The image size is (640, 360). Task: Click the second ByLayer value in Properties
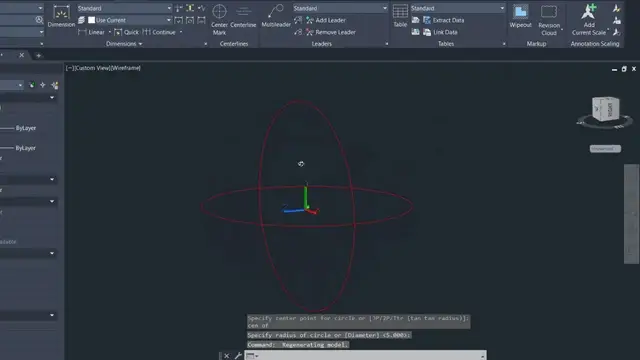coord(26,148)
